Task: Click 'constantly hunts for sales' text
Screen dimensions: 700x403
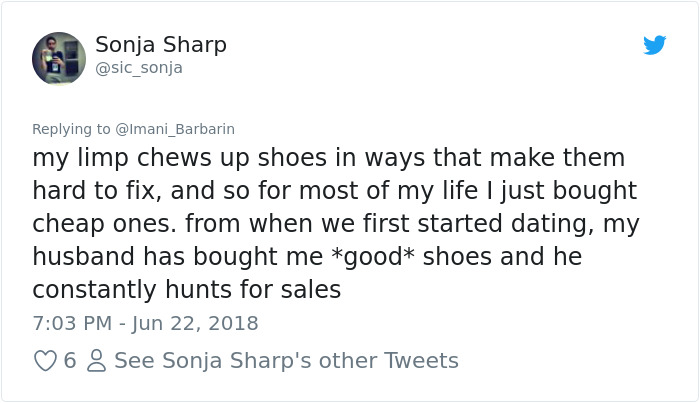Action: (187, 290)
